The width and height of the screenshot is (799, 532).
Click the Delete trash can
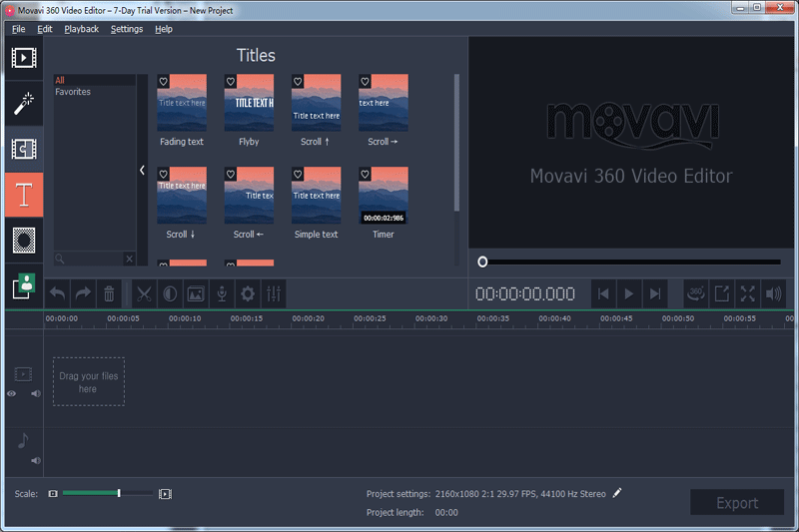pyautogui.click(x=109, y=293)
